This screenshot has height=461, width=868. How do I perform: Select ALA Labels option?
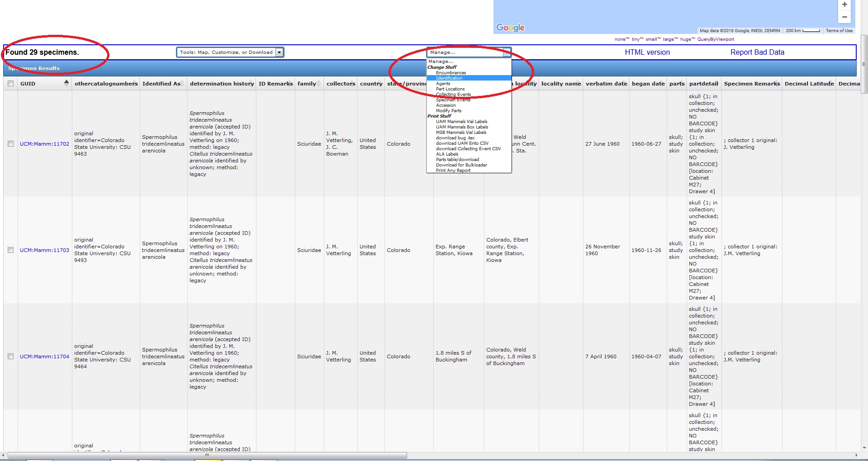coord(447,154)
